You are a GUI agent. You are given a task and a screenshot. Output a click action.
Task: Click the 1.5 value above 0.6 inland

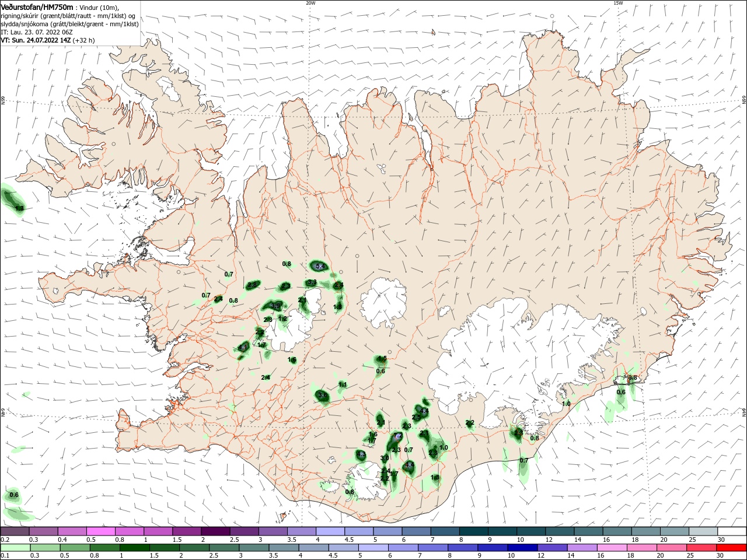(x=382, y=358)
